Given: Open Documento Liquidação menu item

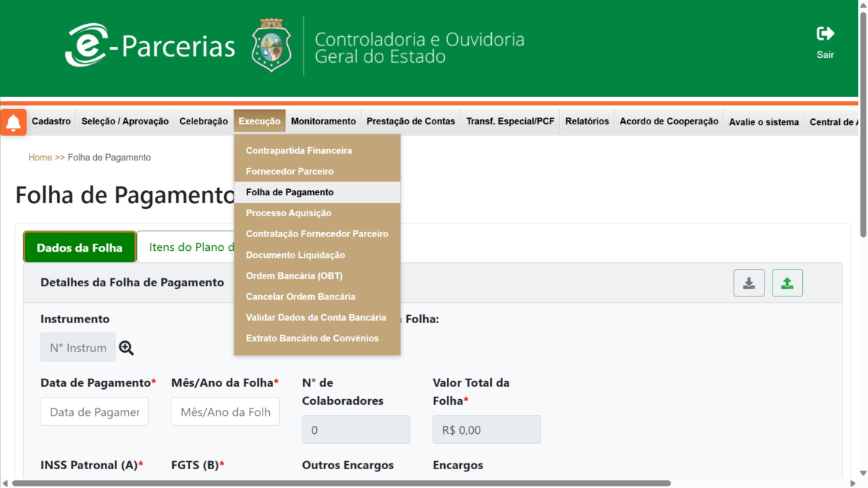Looking at the screenshot, I should 295,255.
